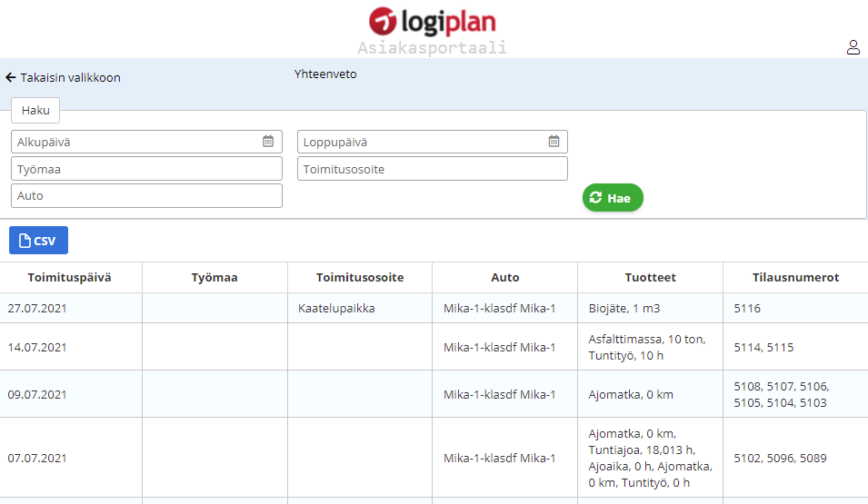Click the Logiplan logo
868x504 pixels.
[433, 21]
